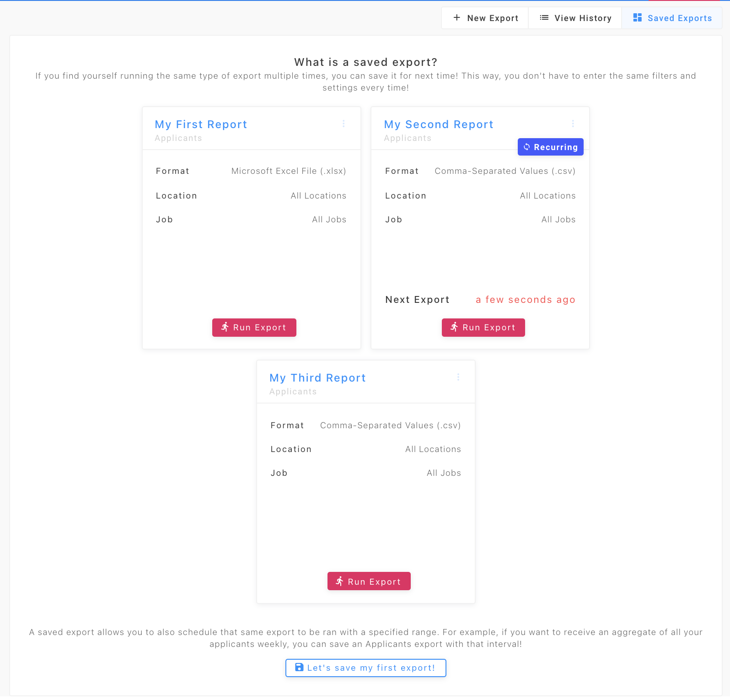
Task: Click "Let's save my first export!" button
Action: [366, 668]
